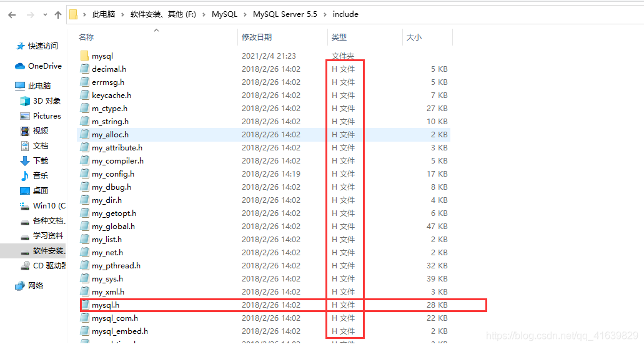This screenshot has height=347, width=644.
Task: Open 桌面 in the sidebar
Action: (34, 191)
